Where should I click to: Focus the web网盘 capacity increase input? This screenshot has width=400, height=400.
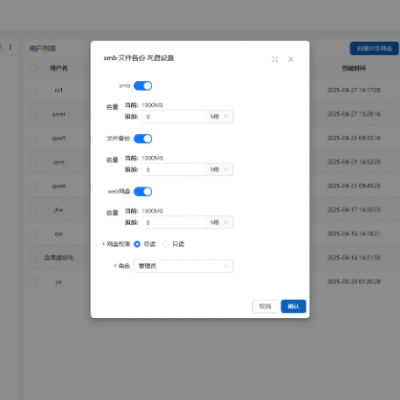pos(173,222)
